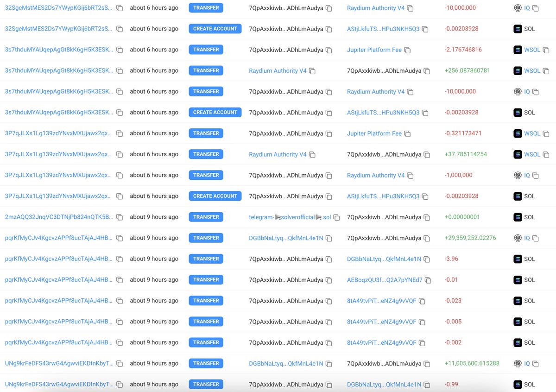556x392 pixels.
Task: Click the TRANSFER badge in -3.96 SOL row
Action: pyautogui.click(x=206, y=259)
